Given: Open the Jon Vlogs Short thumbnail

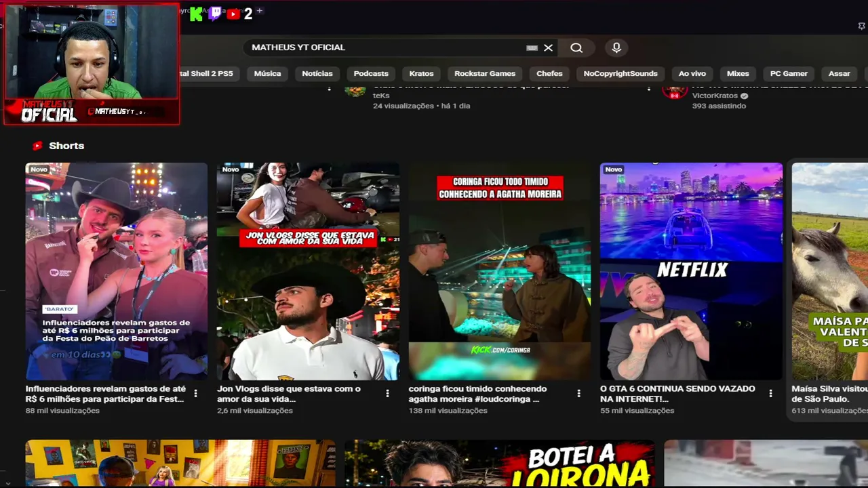Looking at the screenshot, I should (308, 271).
